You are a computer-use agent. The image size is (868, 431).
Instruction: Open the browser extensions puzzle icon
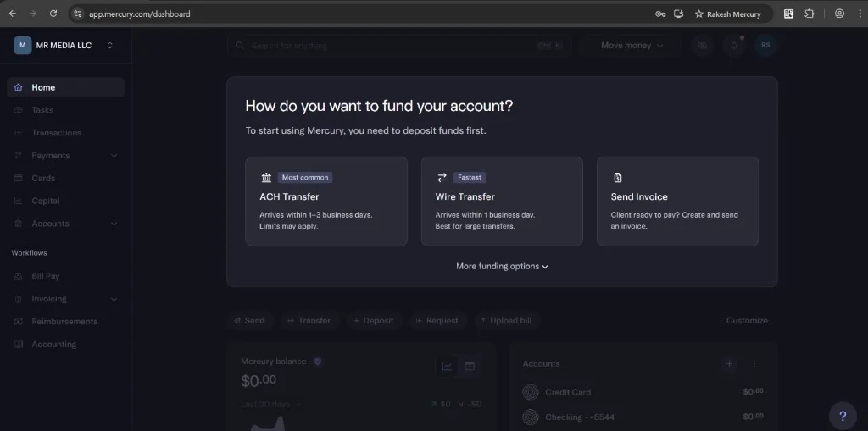point(810,14)
